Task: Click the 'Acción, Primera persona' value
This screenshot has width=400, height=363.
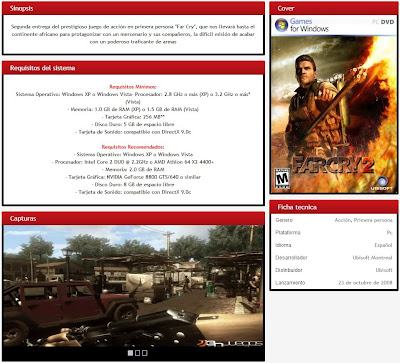Action: [363, 220]
